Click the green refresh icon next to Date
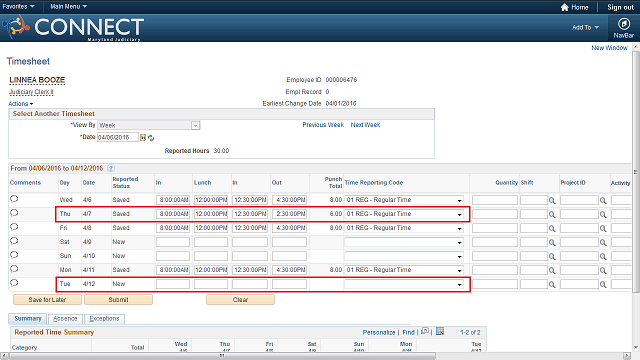 click(151, 138)
